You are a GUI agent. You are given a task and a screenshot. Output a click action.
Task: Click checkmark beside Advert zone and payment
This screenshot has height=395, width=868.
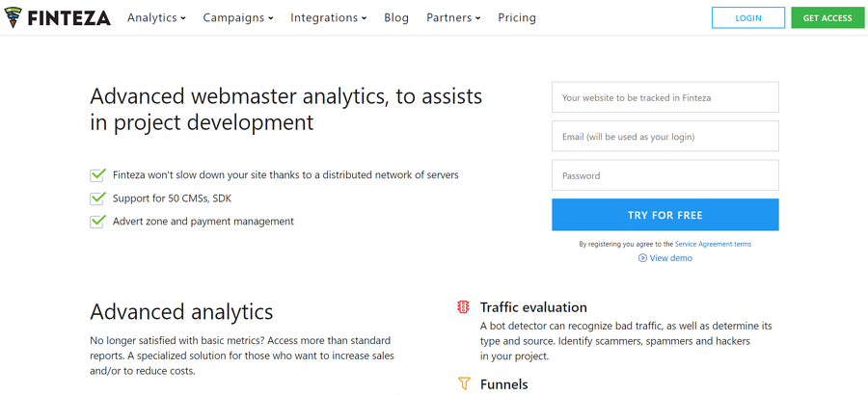coord(97,222)
